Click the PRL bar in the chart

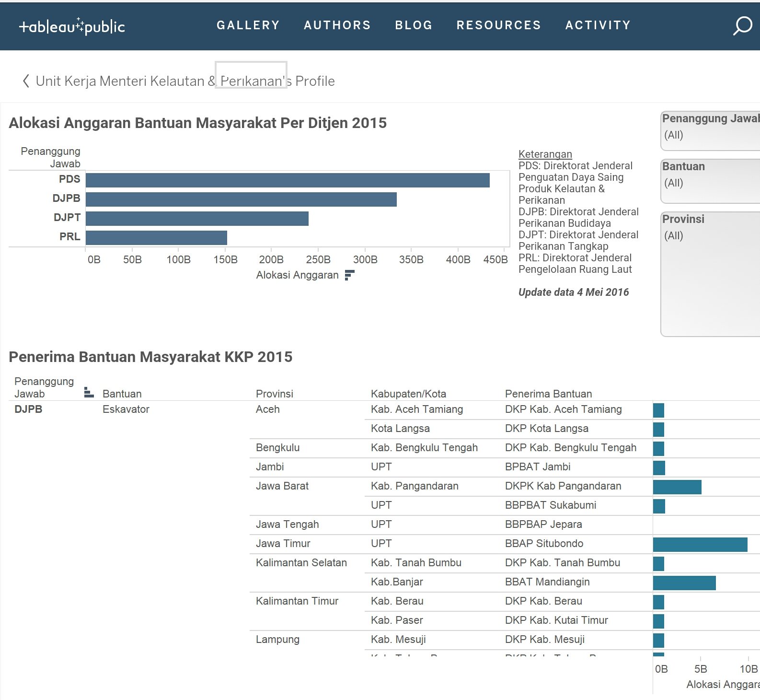(156, 238)
